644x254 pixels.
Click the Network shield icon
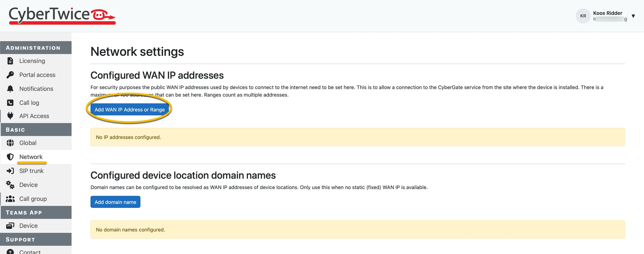(x=10, y=157)
